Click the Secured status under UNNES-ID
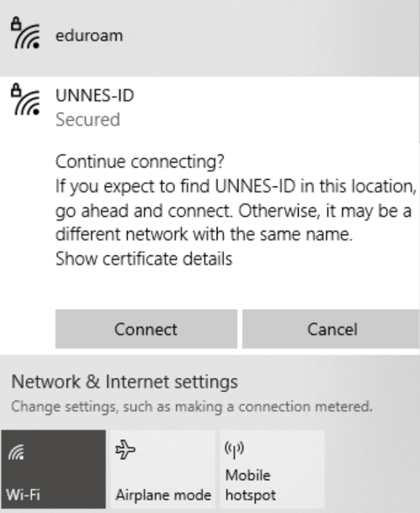 (87, 119)
